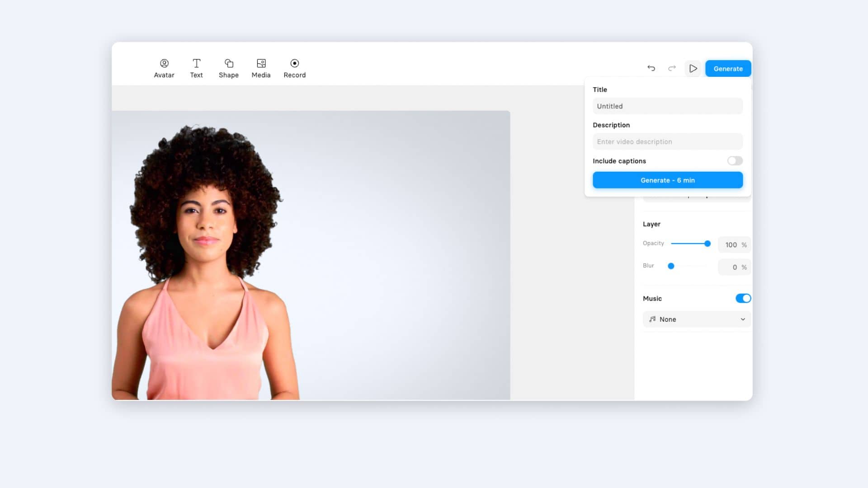Click the video Title input field
The height and width of the screenshot is (488, 868).
668,106
